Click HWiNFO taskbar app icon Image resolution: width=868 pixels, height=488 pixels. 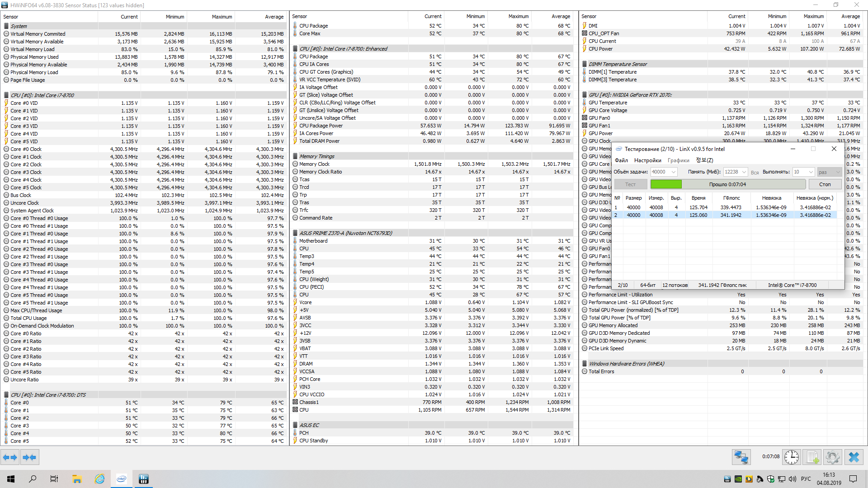tap(143, 479)
